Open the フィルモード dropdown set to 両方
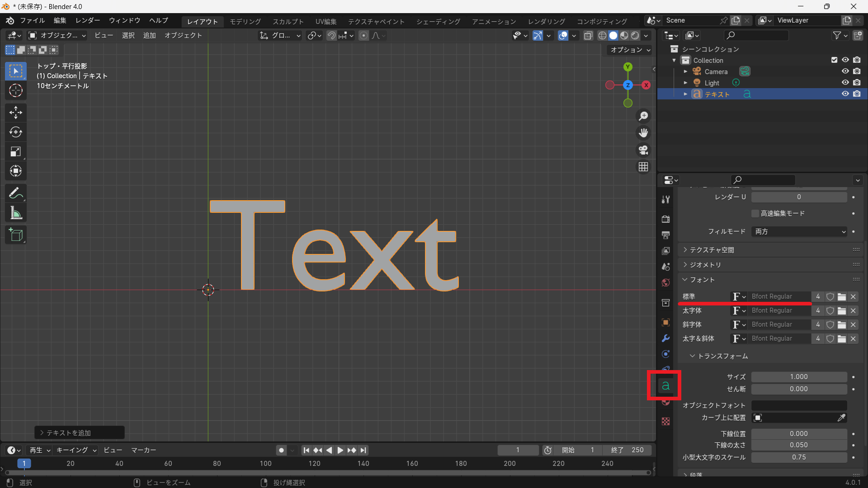Image resolution: width=868 pixels, height=488 pixels. pos(799,231)
